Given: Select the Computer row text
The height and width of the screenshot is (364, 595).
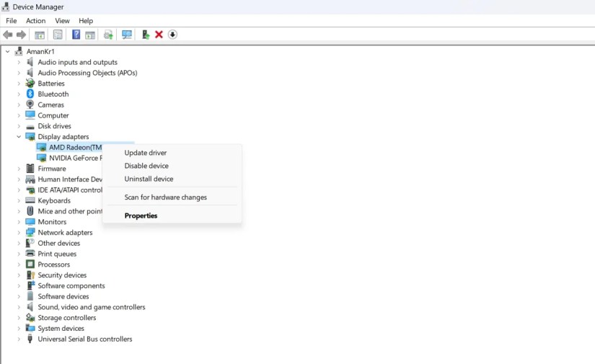Looking at the screenshot, I should coord(53,115).
